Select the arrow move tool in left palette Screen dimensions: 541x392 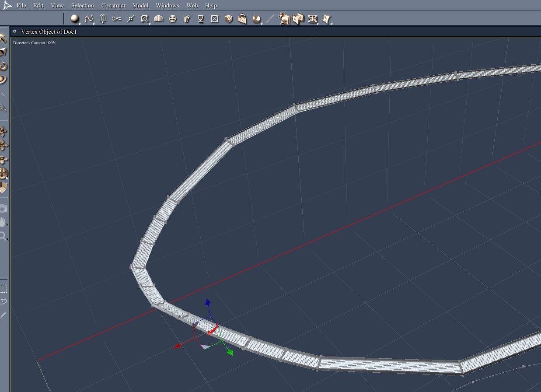point(4,38)
